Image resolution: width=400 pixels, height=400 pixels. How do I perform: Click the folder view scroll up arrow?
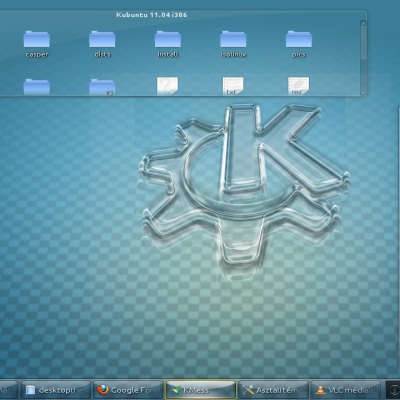tap(363, 22)
